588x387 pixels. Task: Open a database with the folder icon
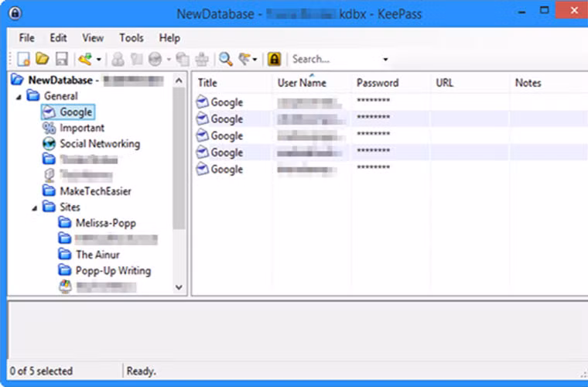pos(43,59)
